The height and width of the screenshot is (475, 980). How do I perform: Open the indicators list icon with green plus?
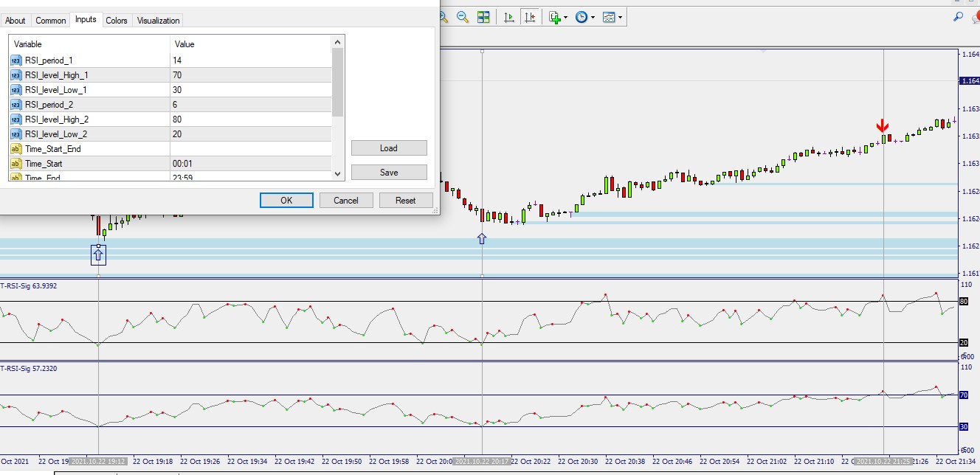[x=555, y=16]
